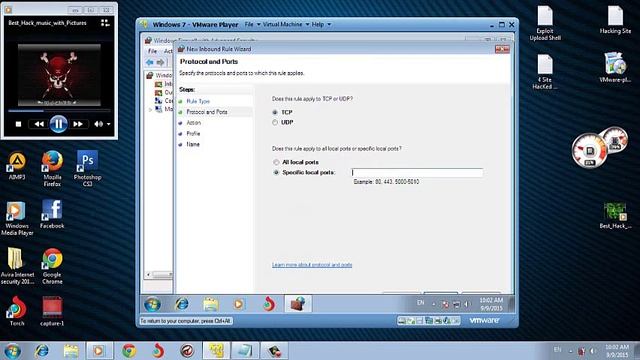This screenshot has width=640, height=360.
Task: Click host taskbar clock showing 10:02 AM
Action: tap(616, 351)
